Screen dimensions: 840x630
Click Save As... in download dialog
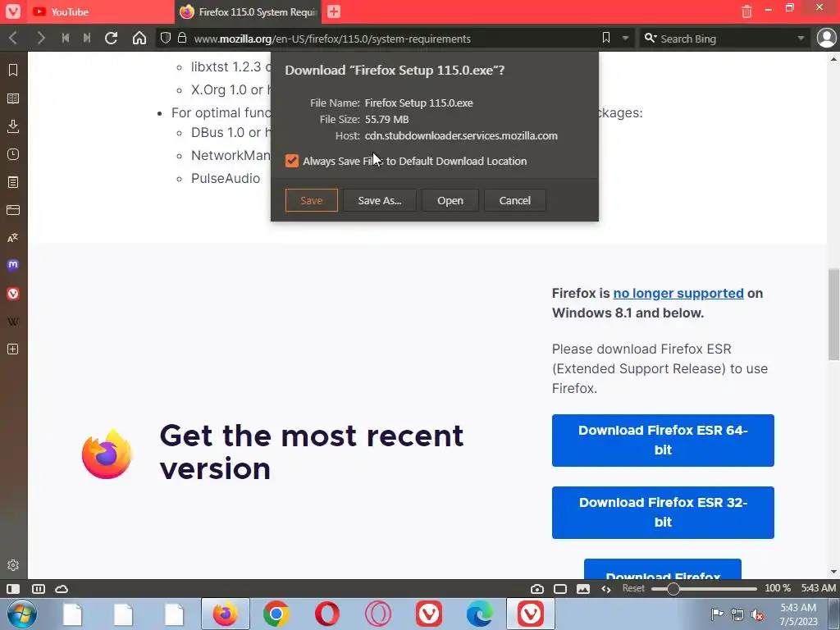(379, 200)
